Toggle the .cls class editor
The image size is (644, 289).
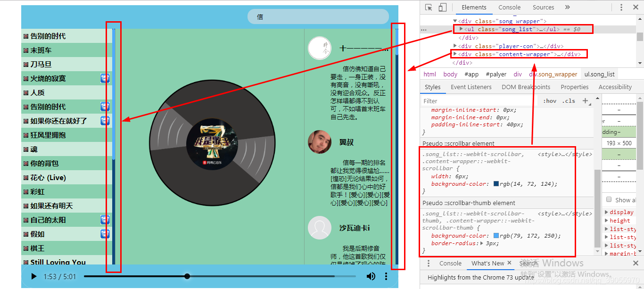tap(568, 100)
